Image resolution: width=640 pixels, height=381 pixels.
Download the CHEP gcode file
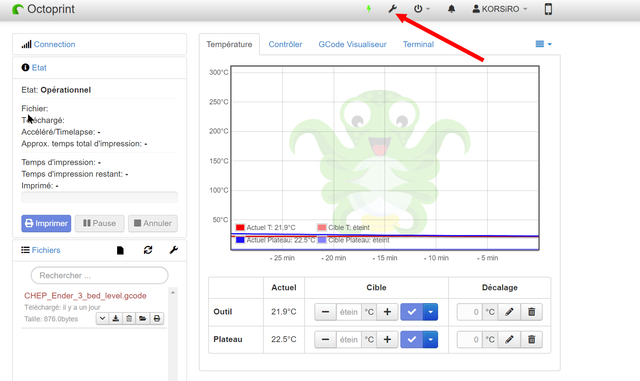click(x=116, y=319)
